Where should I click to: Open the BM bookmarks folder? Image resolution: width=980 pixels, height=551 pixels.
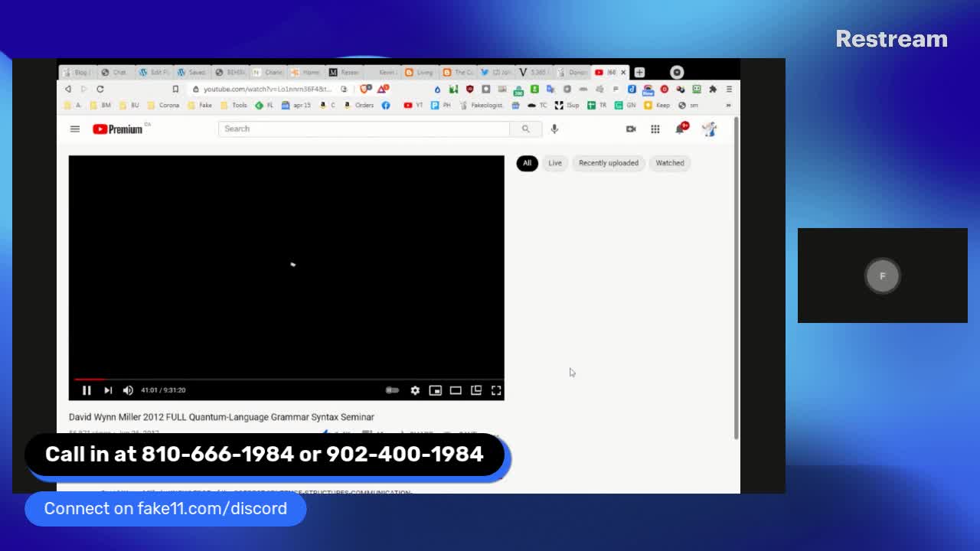(100, 106)
